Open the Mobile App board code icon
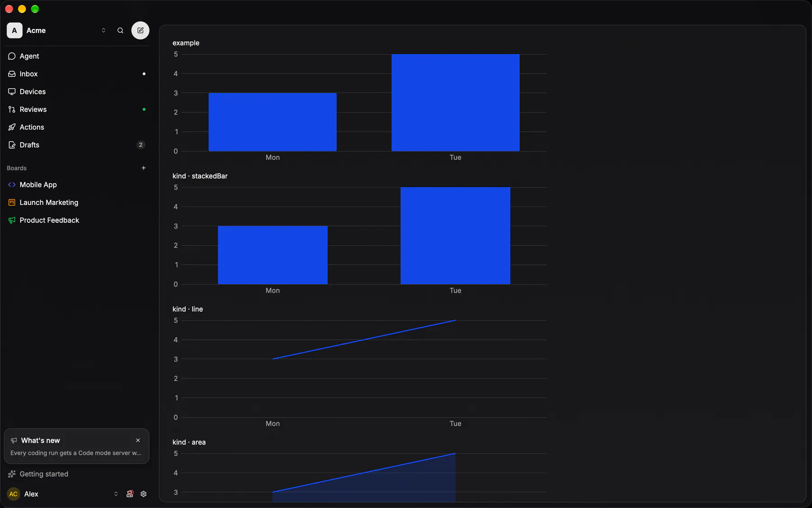Viewport: 812px width, 508px height. pyautogui.click(x=12, y=185)
